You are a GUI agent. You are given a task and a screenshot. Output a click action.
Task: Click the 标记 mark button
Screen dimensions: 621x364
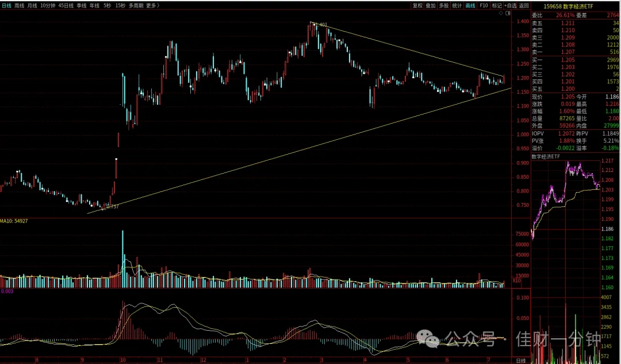point(497,6)
